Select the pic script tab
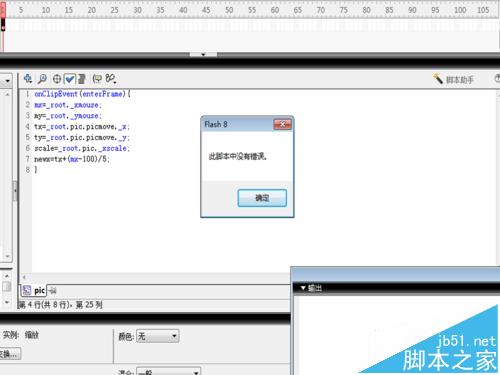This screenshot has height=375, width=500. point(33,290)
